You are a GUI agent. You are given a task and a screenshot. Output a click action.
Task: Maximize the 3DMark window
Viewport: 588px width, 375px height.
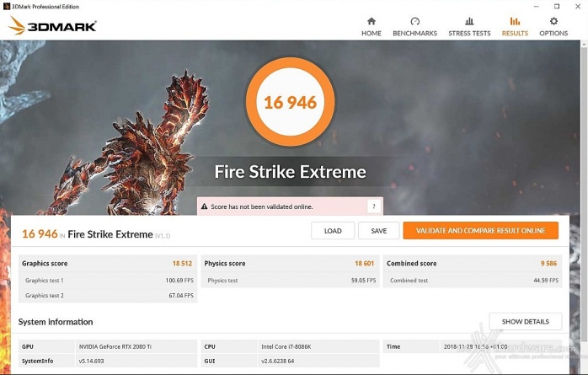557,7
